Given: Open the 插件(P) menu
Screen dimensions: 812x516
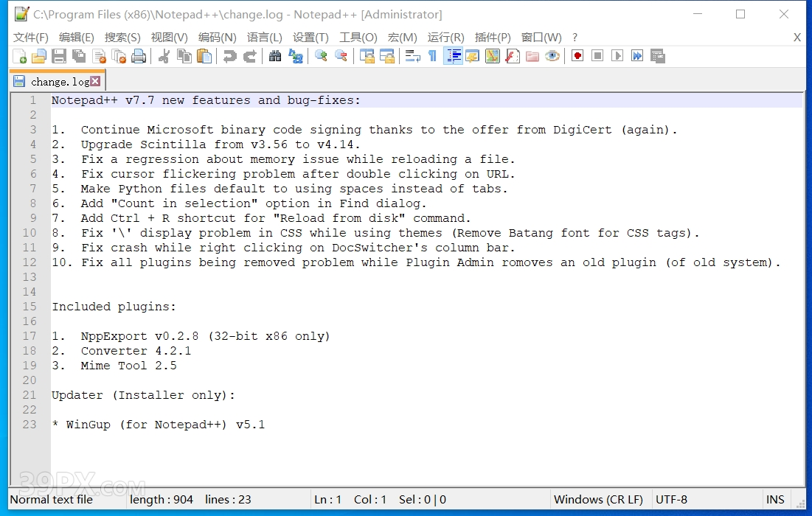Looking at the screenshot, I should click(493, 37).
